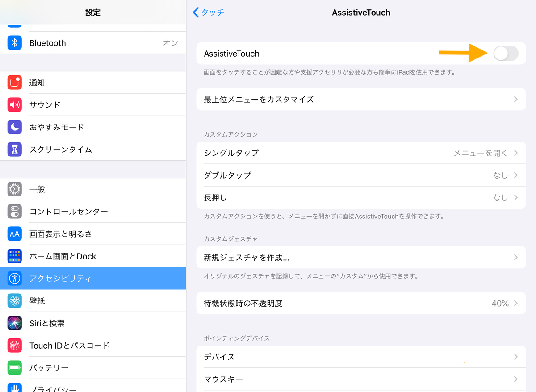Screen dimensions: 536x392
Task: Open 通知 settings label
Action: click(x=37, y=83)
